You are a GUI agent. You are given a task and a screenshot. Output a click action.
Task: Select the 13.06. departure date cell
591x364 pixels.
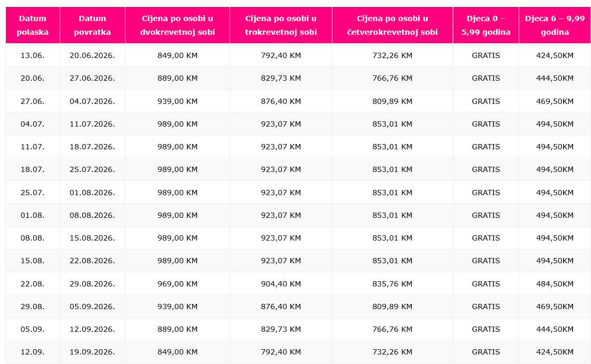tap(33, 55)
